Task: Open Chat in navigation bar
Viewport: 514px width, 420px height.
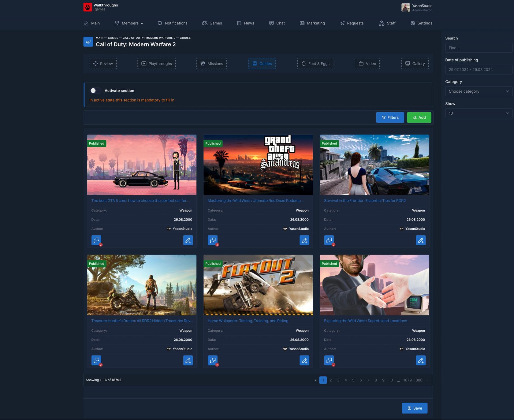Action: point(277,23)
